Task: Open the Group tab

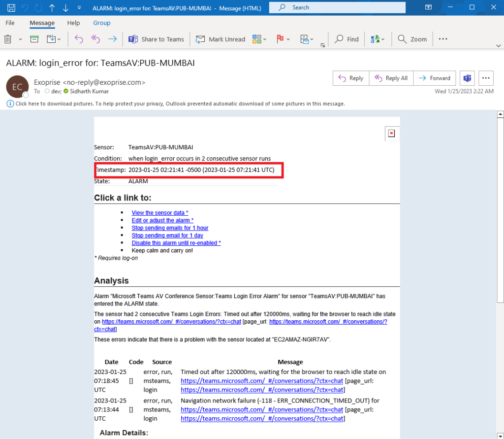Action: tap(101, 23)
